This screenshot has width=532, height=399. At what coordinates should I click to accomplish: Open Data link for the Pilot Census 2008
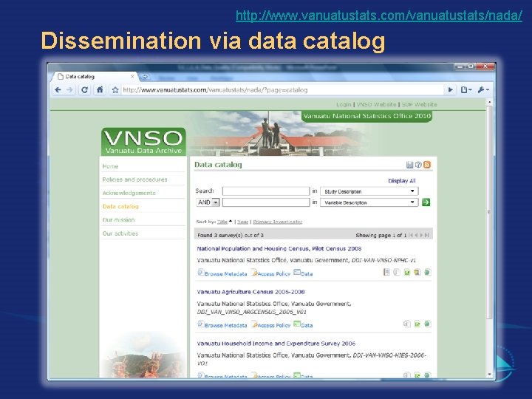coord(303,273)
